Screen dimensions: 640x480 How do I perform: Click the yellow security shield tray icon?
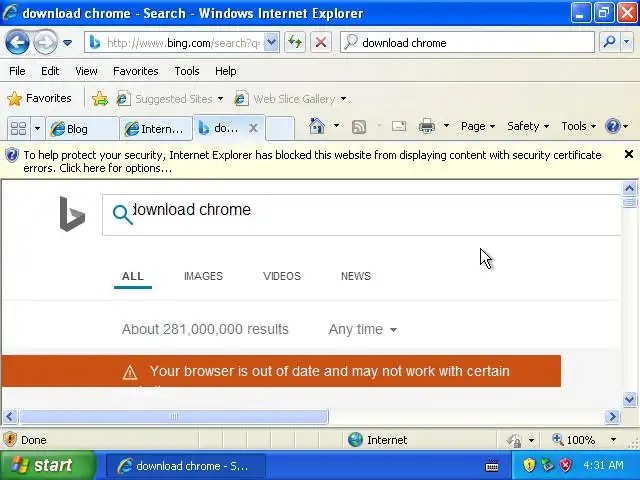[x=529, y=465]
